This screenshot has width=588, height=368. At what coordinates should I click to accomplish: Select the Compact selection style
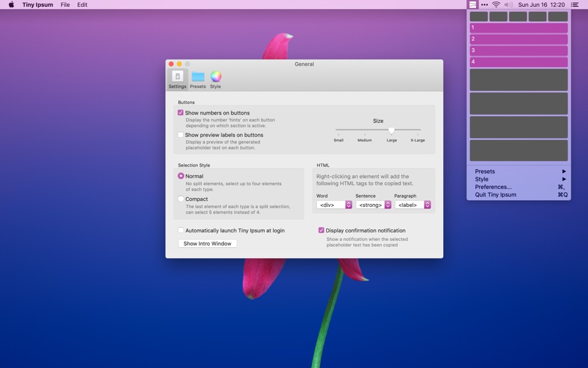coord(181,199)
